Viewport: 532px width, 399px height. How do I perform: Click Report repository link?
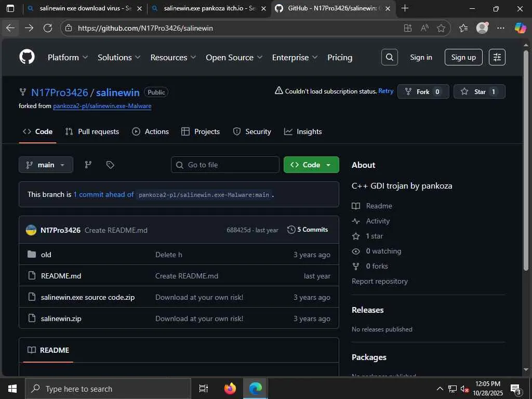point(380,281)
